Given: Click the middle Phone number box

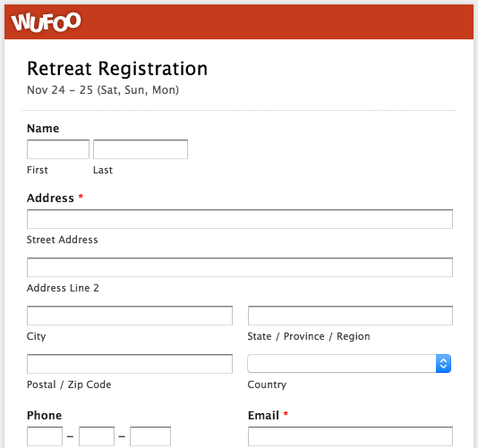Looking at the screenshot, I should tap(97, 436).
